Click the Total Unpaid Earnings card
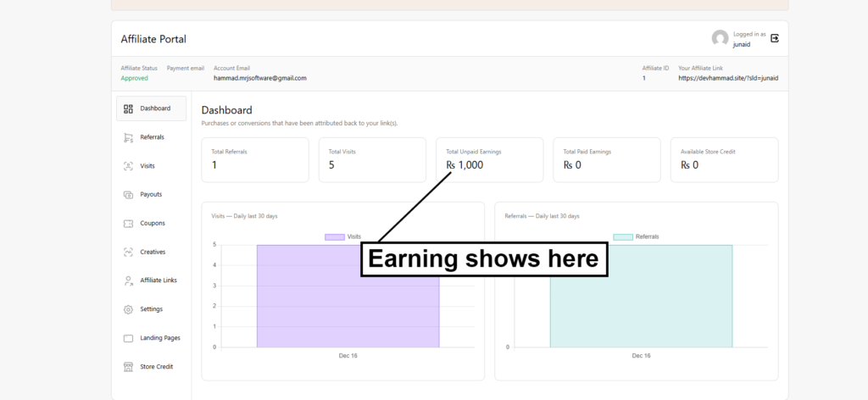Image resolution: width=868 pixels, height=400 pixels. click(489, 159)
